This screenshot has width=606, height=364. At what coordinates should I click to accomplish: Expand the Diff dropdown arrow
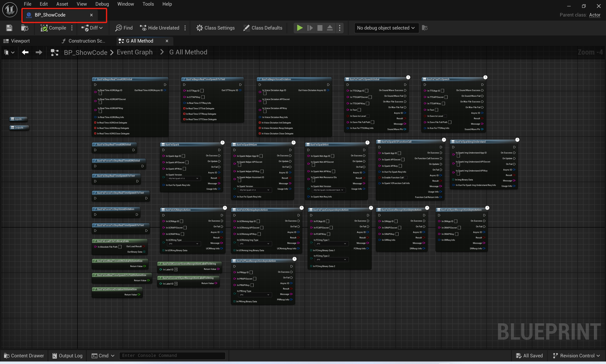pyautogui.click(x=101, y=28)
